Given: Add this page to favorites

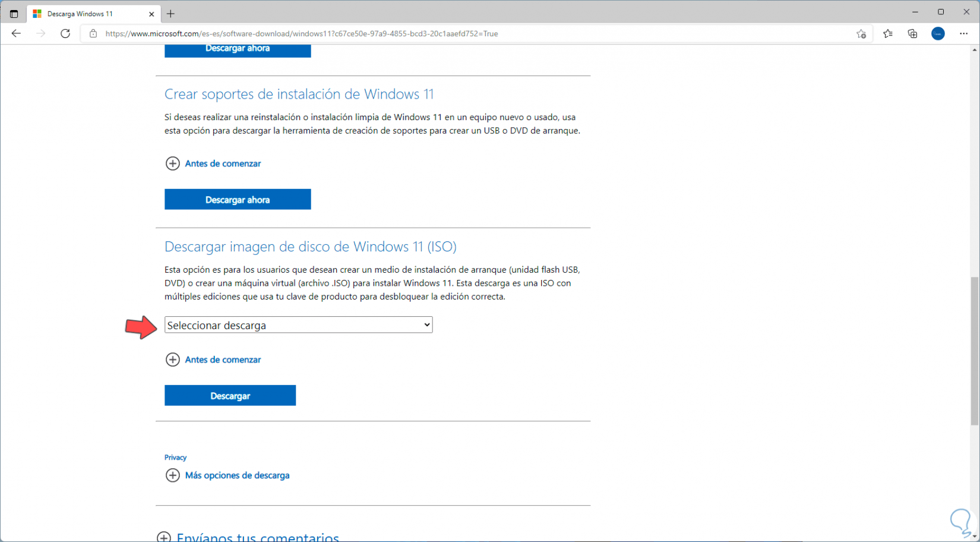Looking at the screenshot, I should (x=861, y=34).
